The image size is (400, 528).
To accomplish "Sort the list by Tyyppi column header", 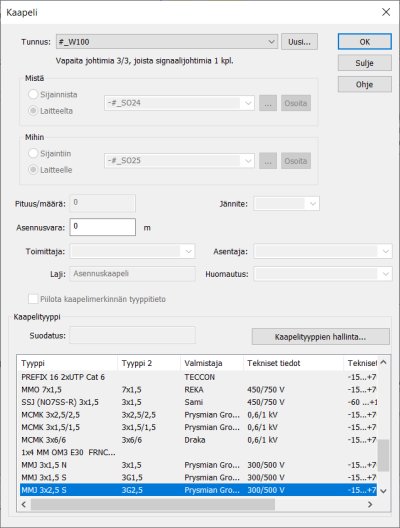I will 68,363.
